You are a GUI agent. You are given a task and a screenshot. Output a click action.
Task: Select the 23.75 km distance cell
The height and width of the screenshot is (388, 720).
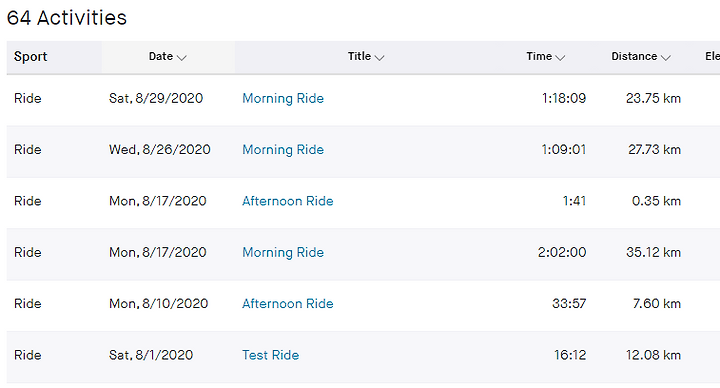click(x=653, y=98)
